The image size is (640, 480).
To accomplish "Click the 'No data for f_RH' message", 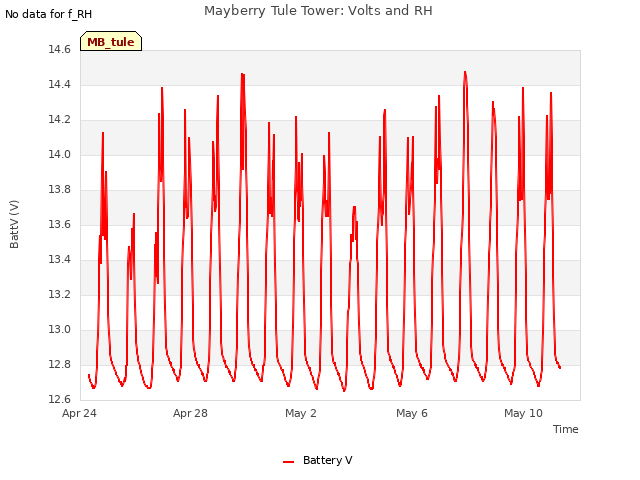I will (x=48, y=14).
